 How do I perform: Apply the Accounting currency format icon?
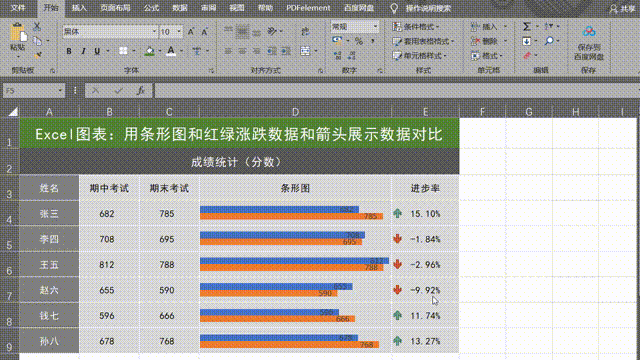(337, 41)
